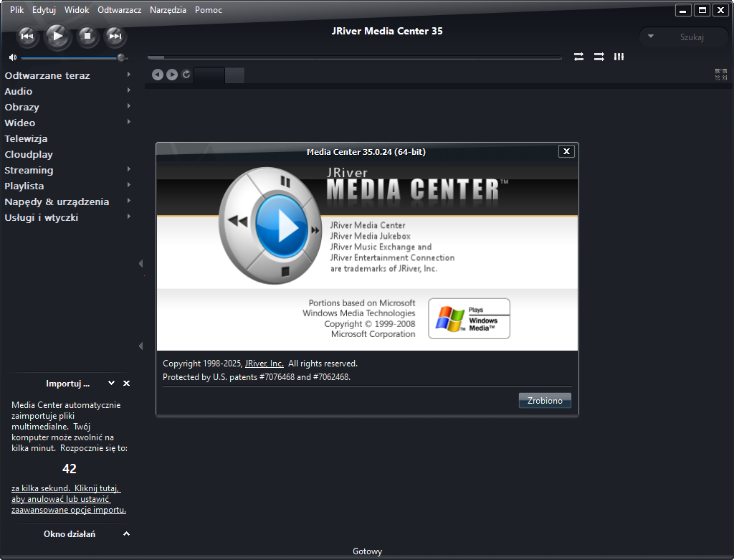734x560 pixels.
Task: Open the Widok menu
Action: tap(77, 10)
